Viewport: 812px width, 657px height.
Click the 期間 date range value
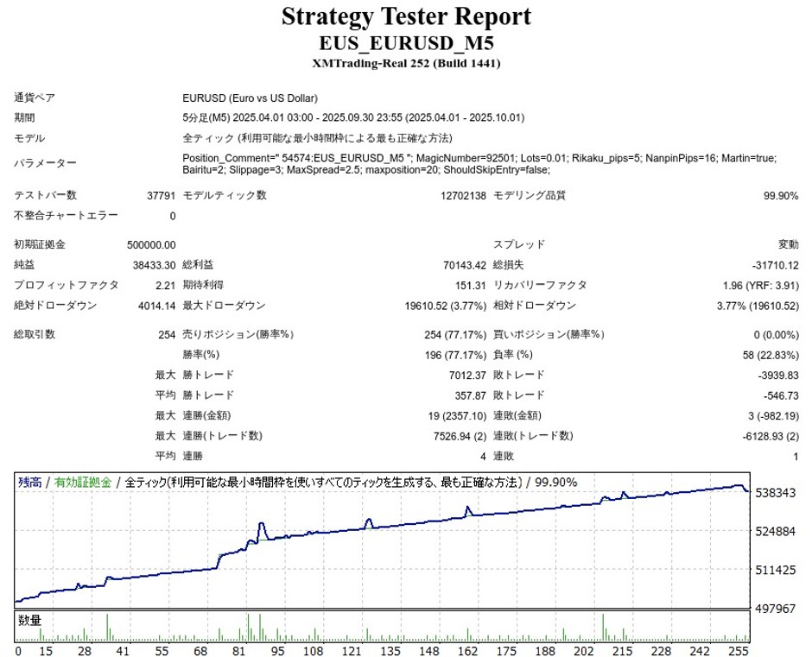coord(353,118)
